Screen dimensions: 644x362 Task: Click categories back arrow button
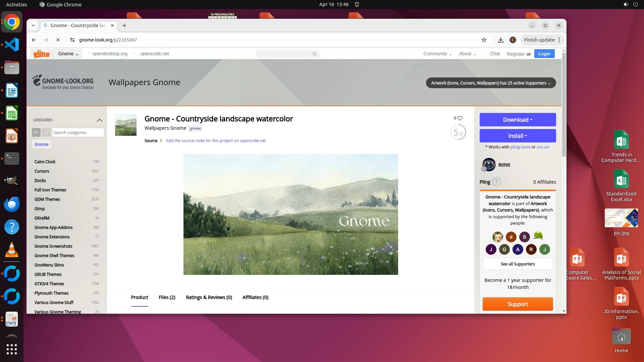(36, 132)
